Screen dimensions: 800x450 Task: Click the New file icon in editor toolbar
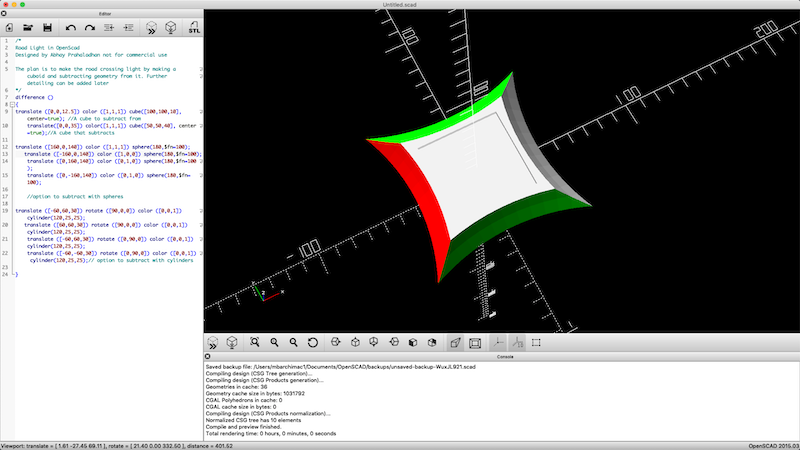pos(9,28)
